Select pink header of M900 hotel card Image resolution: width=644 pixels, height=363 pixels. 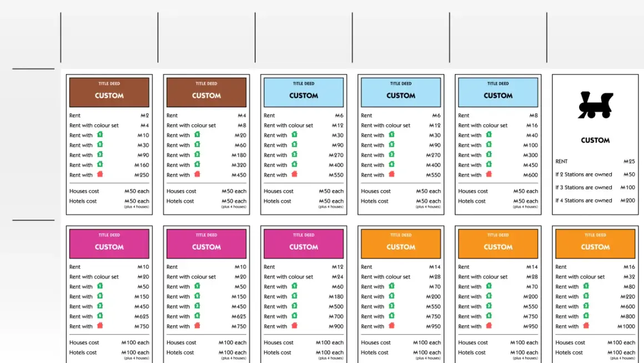(x=304, y=244)
